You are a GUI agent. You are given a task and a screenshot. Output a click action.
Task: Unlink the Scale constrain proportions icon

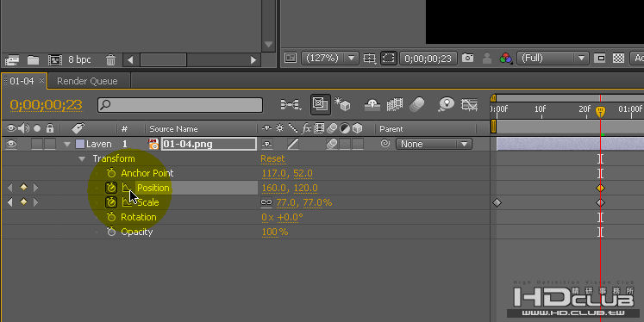[266, 202]
